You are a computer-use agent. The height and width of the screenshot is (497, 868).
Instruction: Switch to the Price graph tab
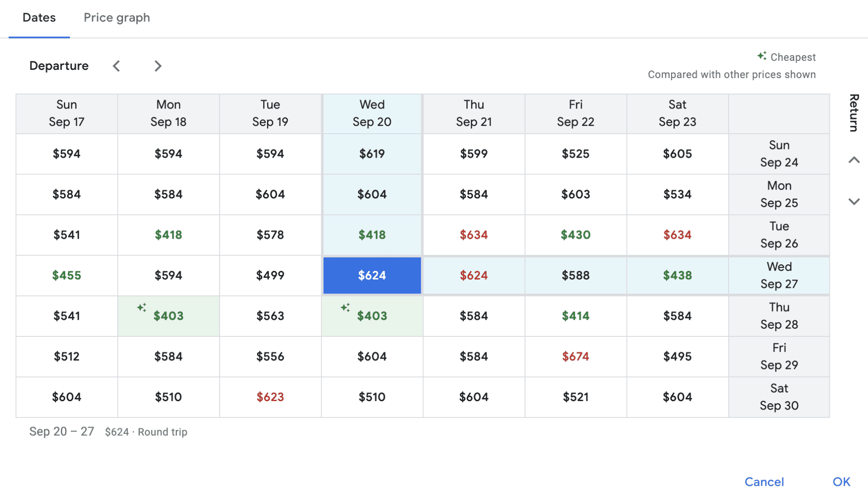116,16
